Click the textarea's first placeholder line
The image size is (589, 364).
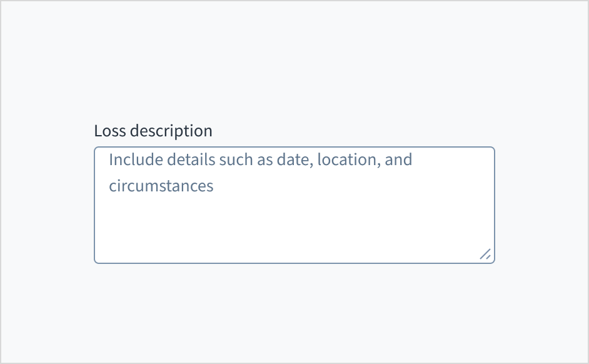[x=260, y=159]
